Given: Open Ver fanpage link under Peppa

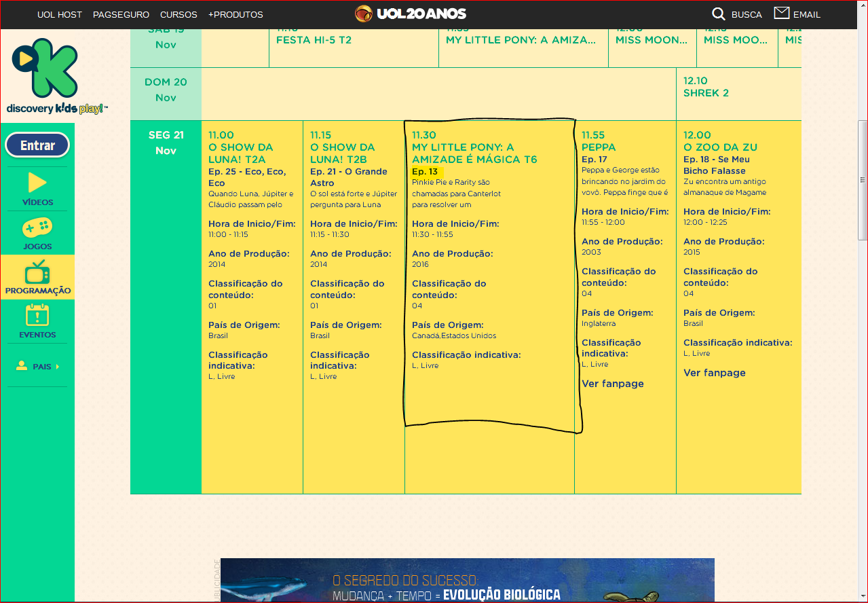Looking at the screenshot, I should 613,384.
